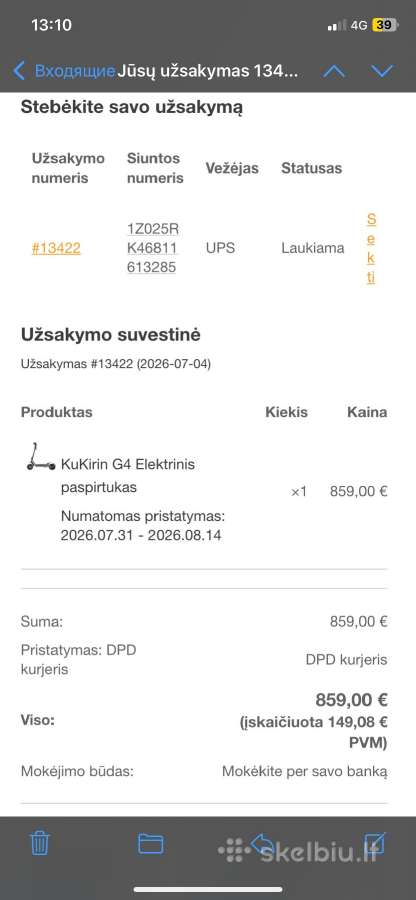Screen dimensions: 416x900
Task: Tap the 4G signal indicator
Action: [x=359, y=25]
